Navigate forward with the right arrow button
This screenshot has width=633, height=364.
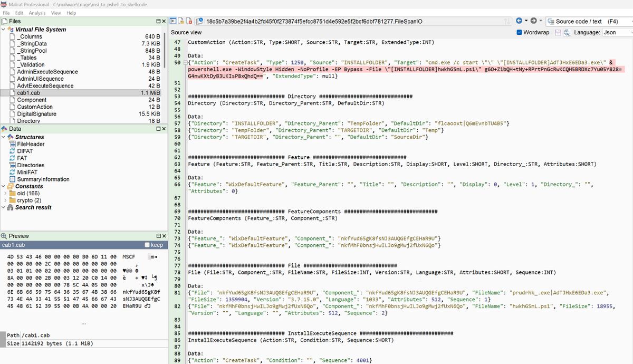[533, 21]
